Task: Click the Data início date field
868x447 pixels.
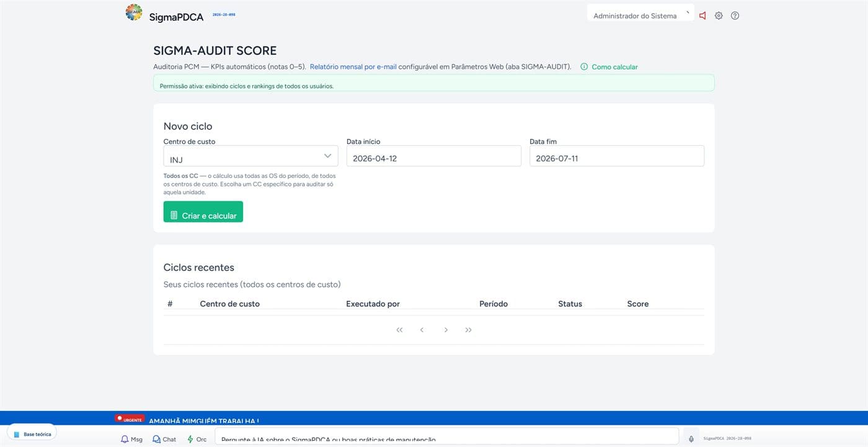Action: [x=434, y=156]
